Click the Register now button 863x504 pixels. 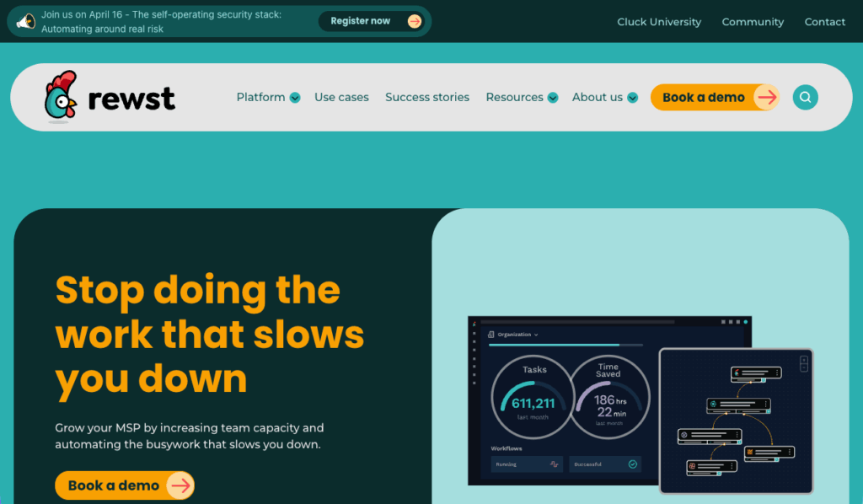(371, 21)
